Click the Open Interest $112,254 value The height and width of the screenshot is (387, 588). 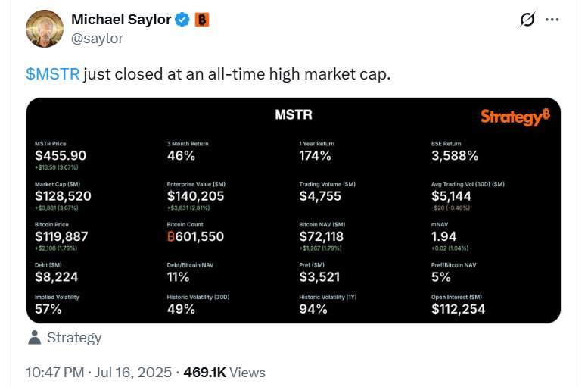coord(459,309)
